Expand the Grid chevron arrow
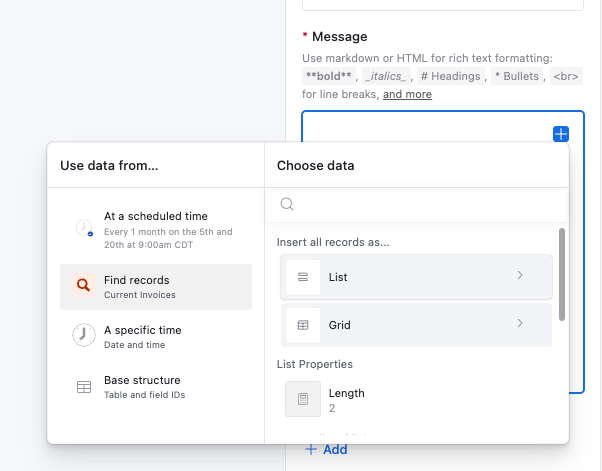The width and height of the screenshot is (602, 471). pos(520,323)
